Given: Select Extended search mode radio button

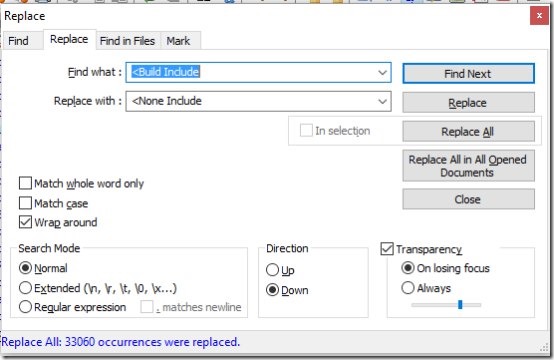Looking at the screenshot, I should pos(25,288).
